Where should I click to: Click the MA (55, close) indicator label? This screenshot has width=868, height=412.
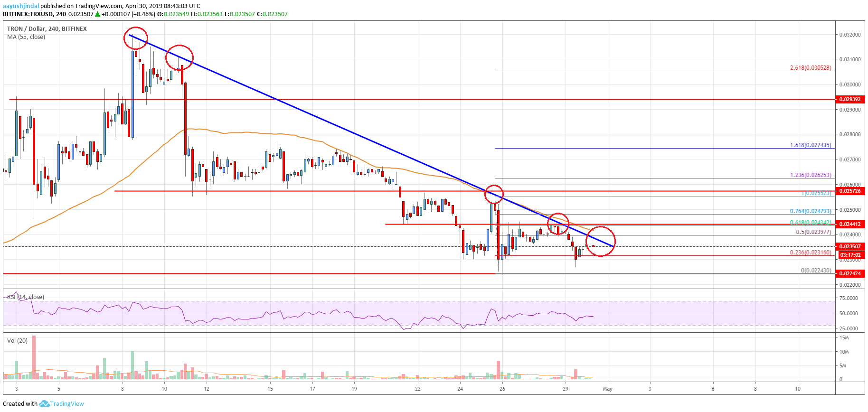[26, 37]
